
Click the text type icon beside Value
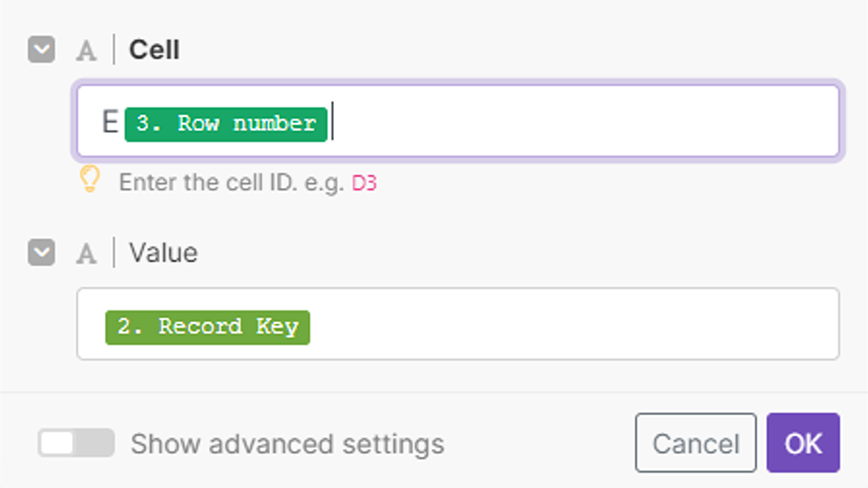tap(86, 254)
